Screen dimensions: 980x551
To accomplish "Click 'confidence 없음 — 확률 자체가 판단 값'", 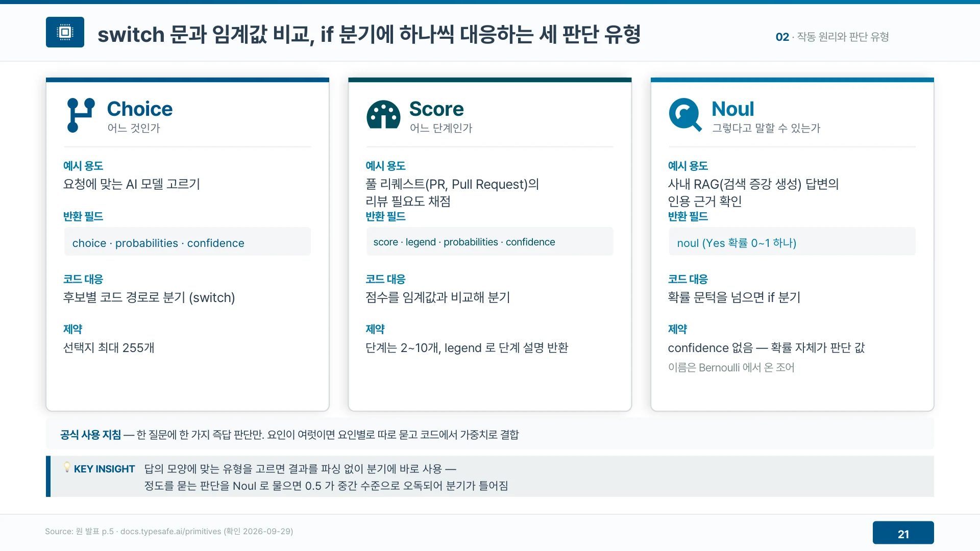I will 766,347.
